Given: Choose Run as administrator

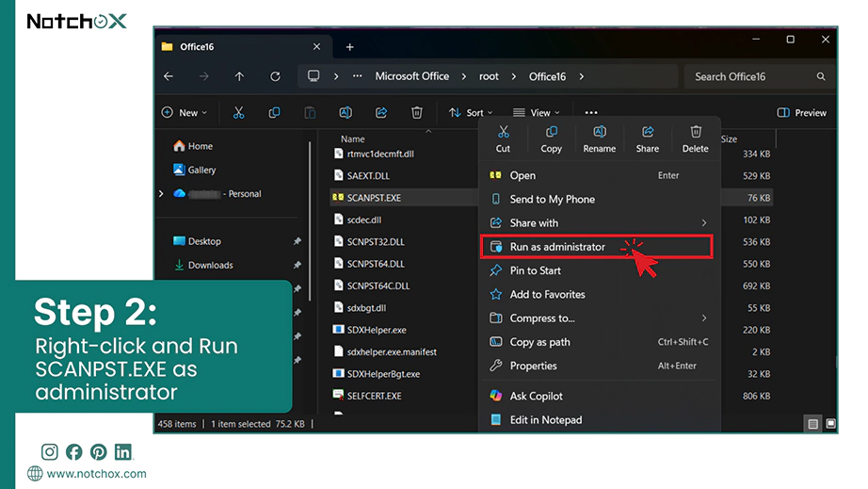Looking at the screenshot, I should coord(597,247).
